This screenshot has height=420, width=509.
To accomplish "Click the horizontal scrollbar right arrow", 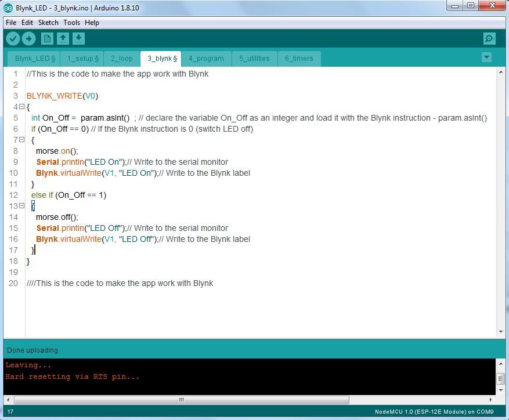I will coord(490,400).
